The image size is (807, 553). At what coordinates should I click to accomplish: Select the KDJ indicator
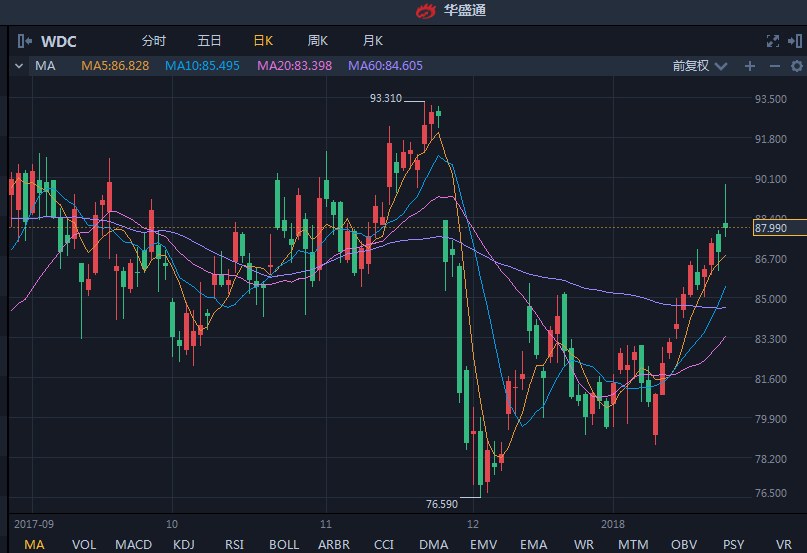point(184,544)
